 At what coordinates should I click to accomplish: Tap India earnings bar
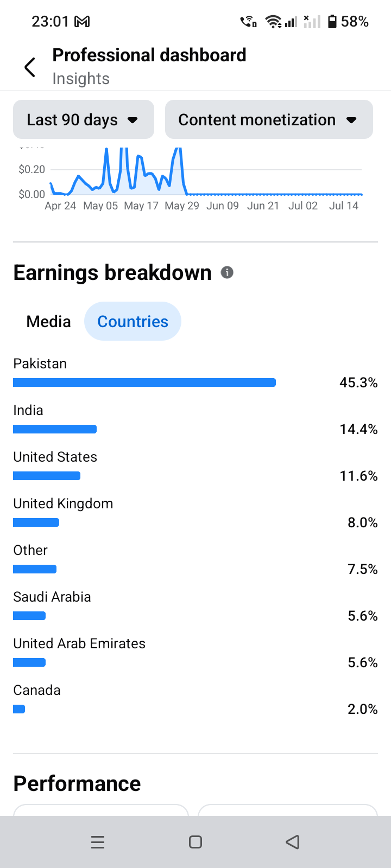[55, 429]
